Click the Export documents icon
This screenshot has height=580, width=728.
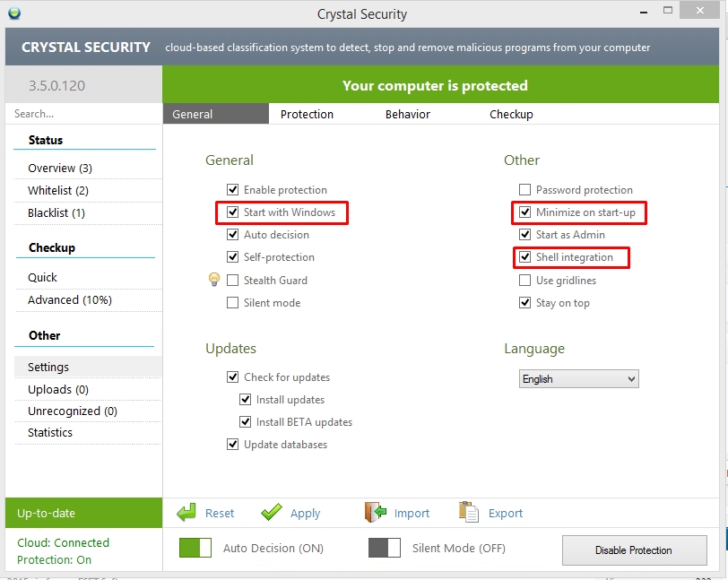[x=468, y=512]
